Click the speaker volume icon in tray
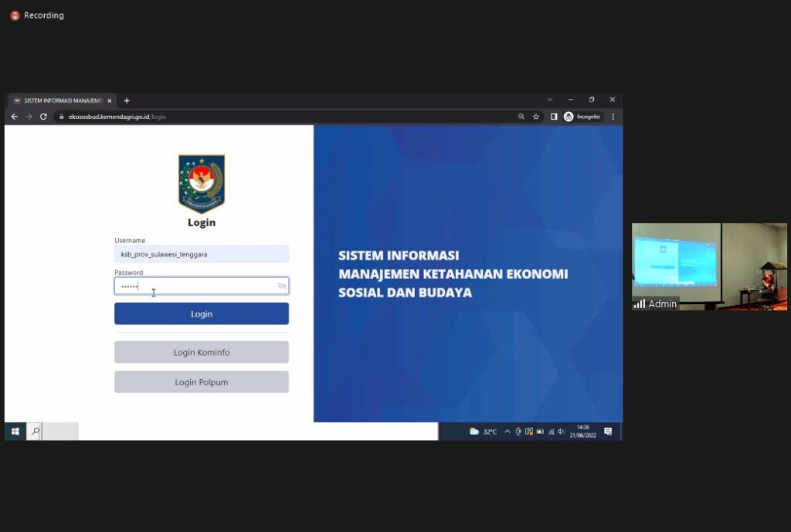791x532 pixels. pyautogui.click(x=562, y=432)
